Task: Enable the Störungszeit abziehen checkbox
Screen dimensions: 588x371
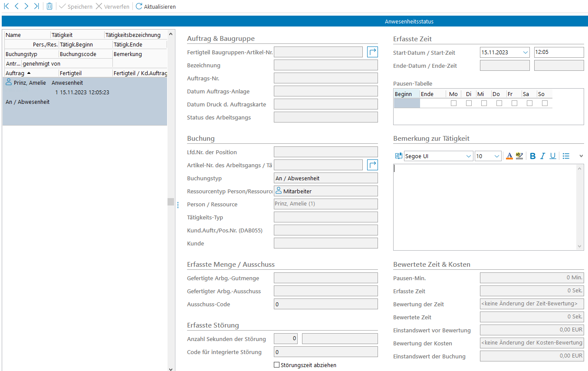Action: [277, 365]
